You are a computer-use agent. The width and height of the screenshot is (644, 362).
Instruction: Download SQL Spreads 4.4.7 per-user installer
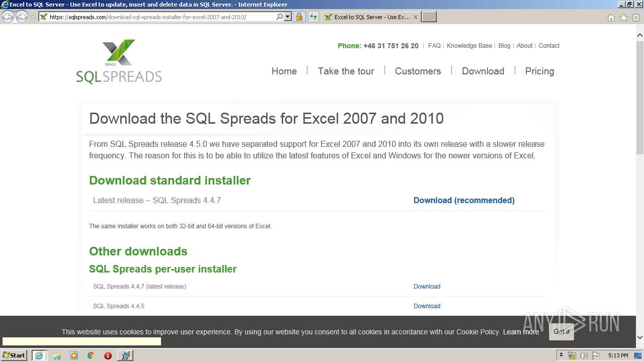pyautogui.click(x=427, y=287)
